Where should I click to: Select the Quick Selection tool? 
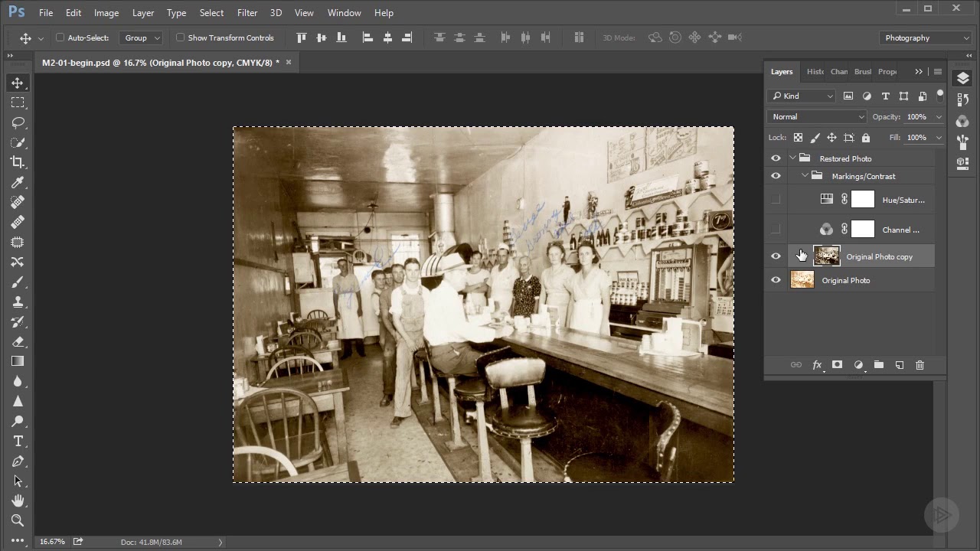click(18, 142)
